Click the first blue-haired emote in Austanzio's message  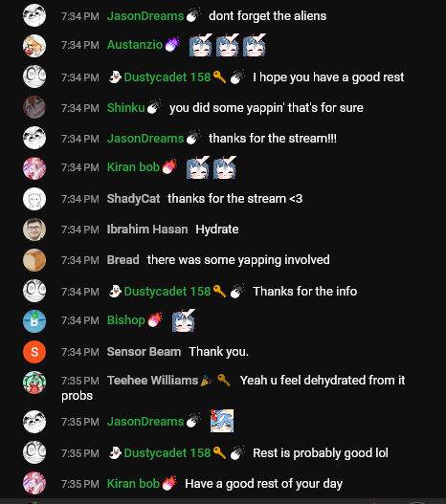click(x=201, y=45)
